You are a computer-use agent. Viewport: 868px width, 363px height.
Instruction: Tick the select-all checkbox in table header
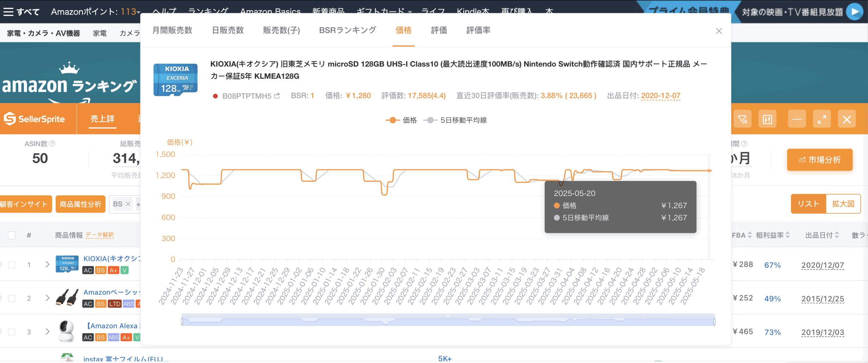[12, 235]
